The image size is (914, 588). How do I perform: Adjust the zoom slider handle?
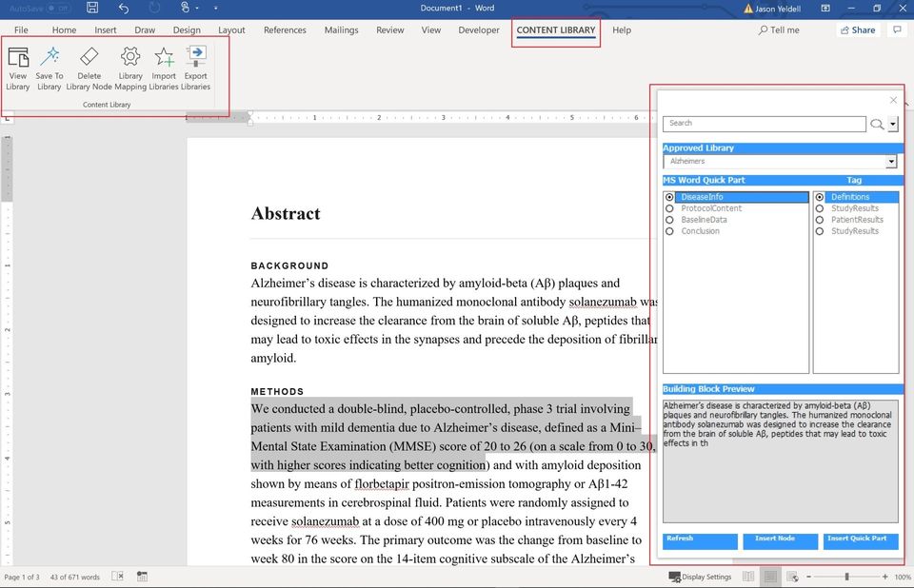(x=847, y=577)
